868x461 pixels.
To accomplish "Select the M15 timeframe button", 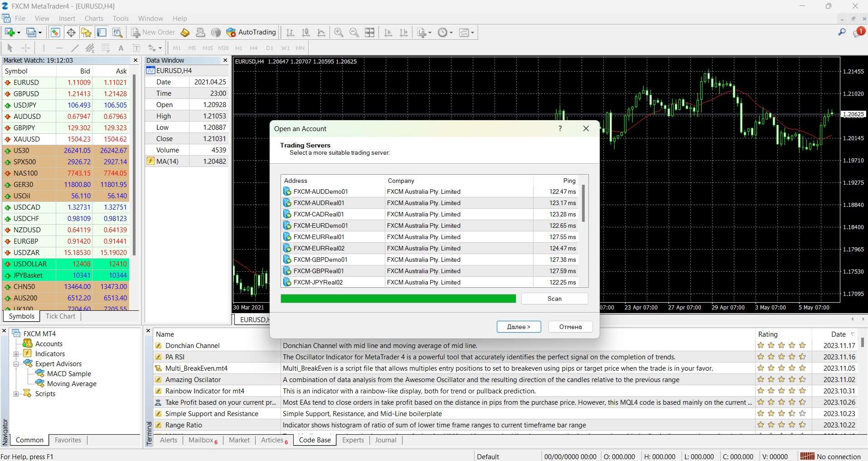I will coord(208,48).
